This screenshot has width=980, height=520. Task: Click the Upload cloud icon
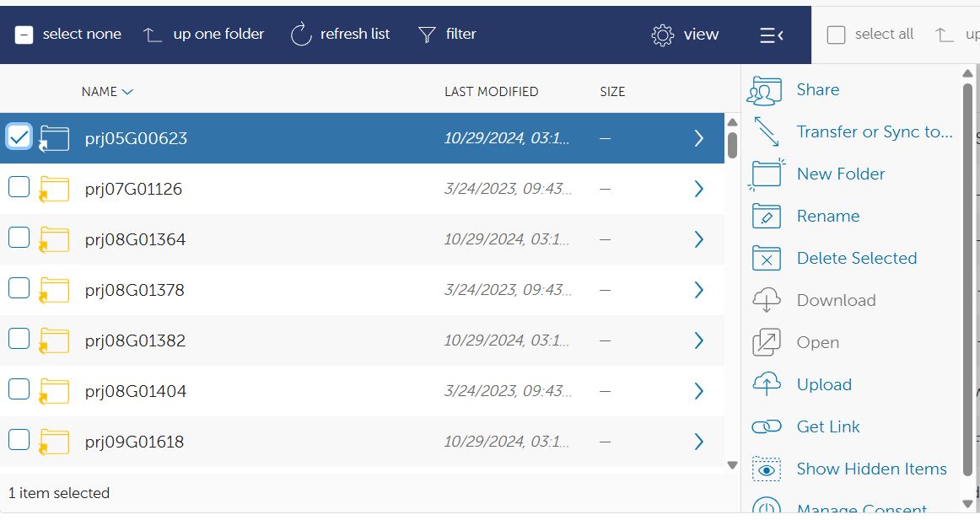pyautogui.click(x=767, y=384)
